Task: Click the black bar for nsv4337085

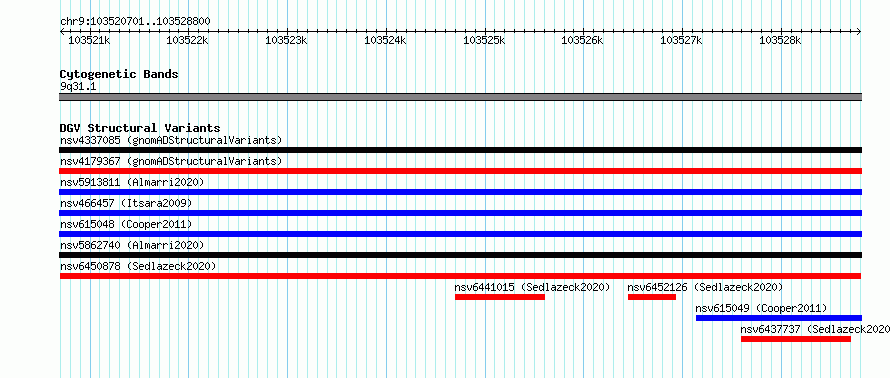Action: (460, 150)
